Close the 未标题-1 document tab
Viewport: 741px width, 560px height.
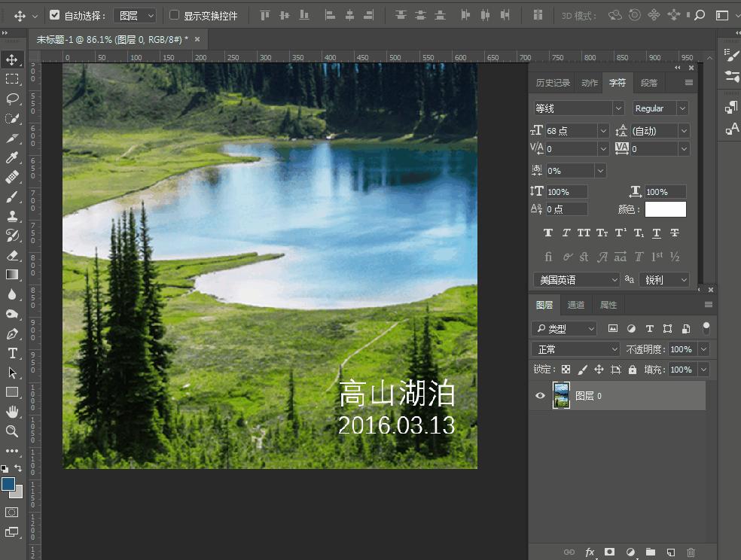click(x=197, y=40)
